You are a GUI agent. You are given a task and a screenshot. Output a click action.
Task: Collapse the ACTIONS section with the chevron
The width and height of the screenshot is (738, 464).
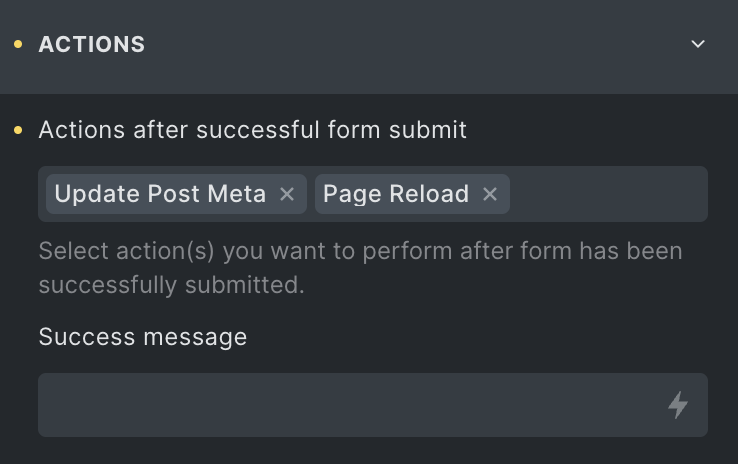pyautogui.click(x=698, y=44)
